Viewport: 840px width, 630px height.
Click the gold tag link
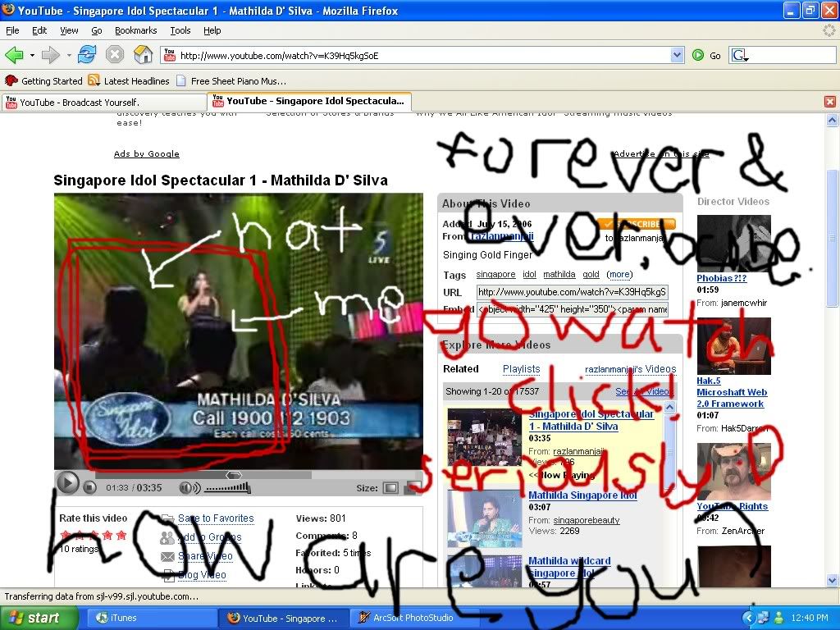point(591,274)
